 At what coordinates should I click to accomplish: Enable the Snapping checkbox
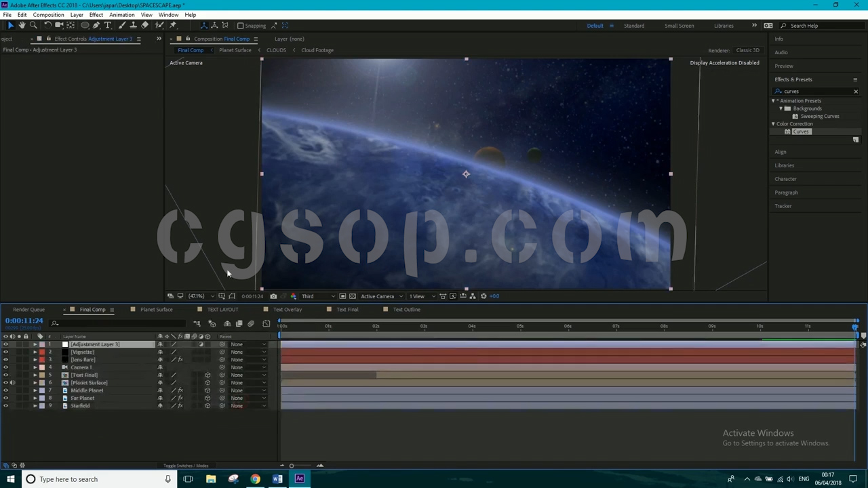[x=240, y=26]
